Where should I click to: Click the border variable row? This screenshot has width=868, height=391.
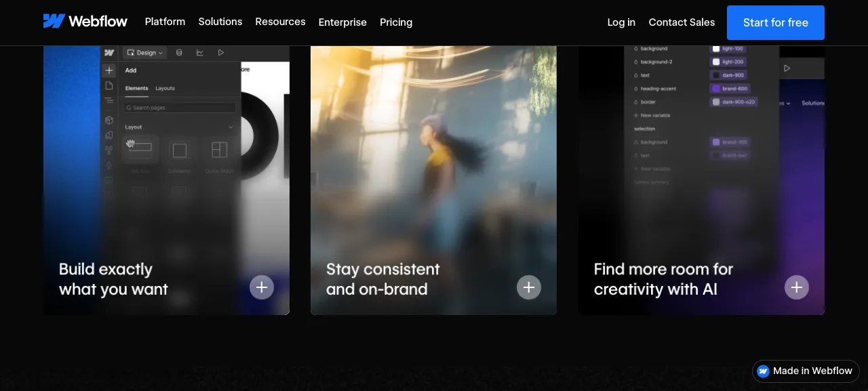pyautogui.click(x=645, y=102)
